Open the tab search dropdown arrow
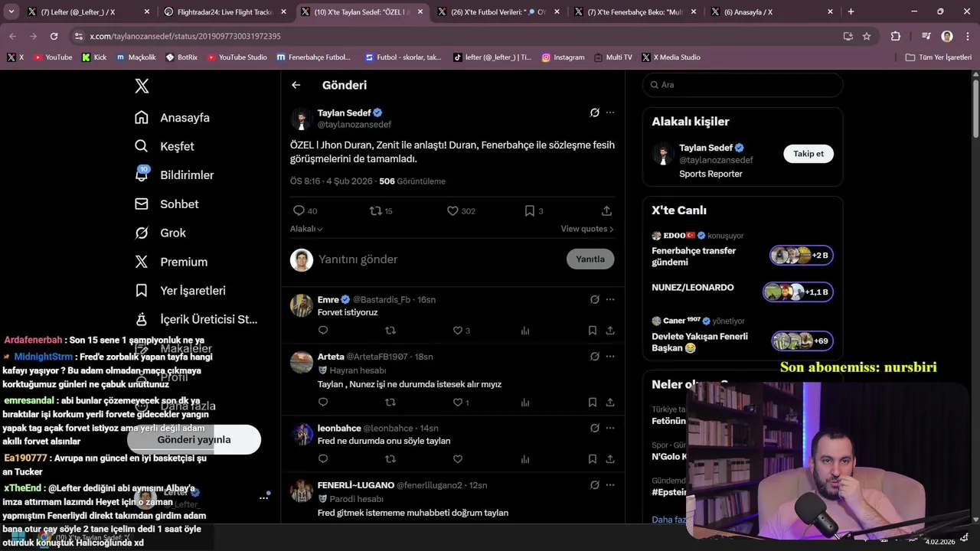Image resolution: width=980 pixels, height=551 pixels. pos(11,11)
